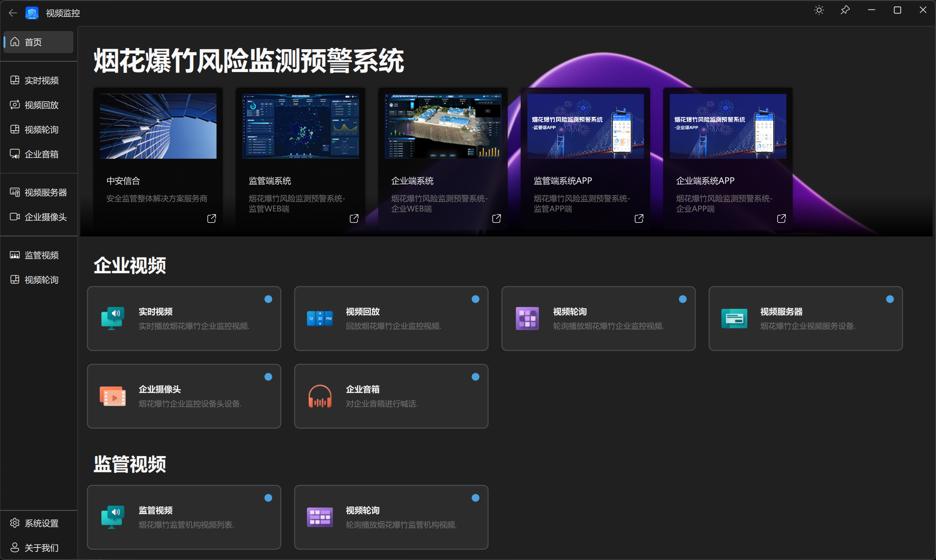Pin the window with the pushpin icon

[845, 10]
